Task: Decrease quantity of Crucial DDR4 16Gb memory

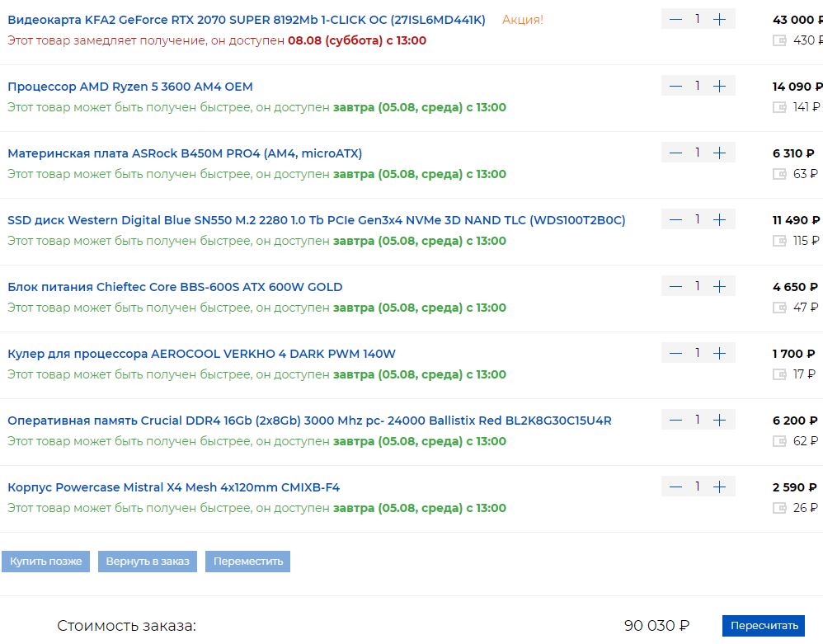Action: click(x=675, y=420)
